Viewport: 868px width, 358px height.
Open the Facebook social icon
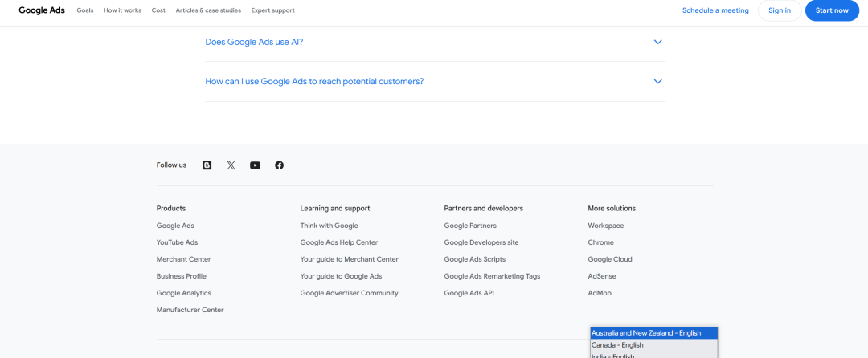[x=279, y=165]
